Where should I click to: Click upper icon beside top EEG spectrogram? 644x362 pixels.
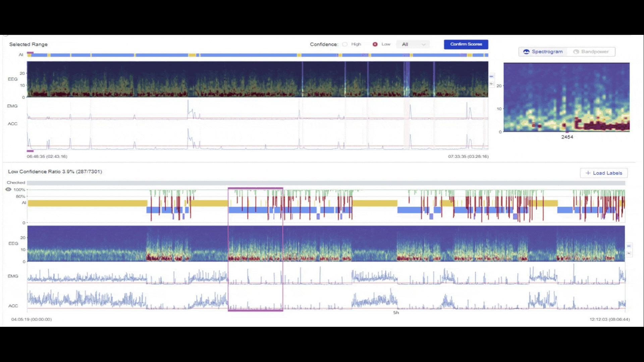click(x=491, y=76)
